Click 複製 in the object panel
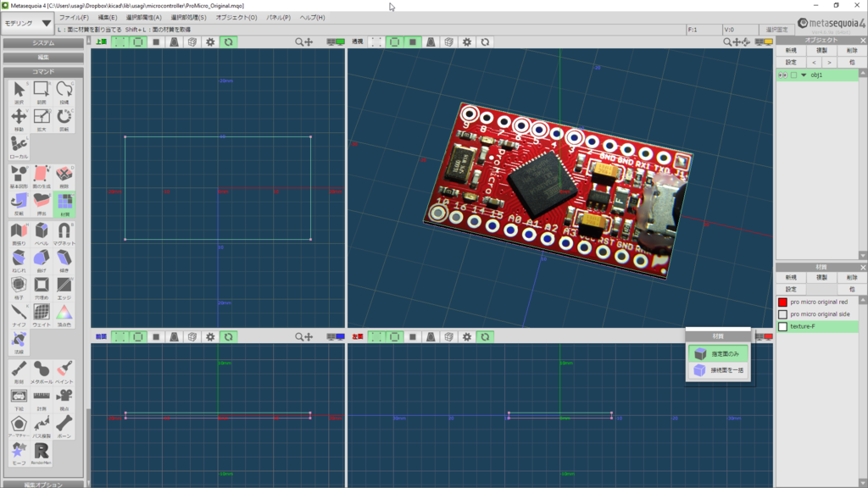This screenshot has width=868, height=488. (x=821, y=50)
